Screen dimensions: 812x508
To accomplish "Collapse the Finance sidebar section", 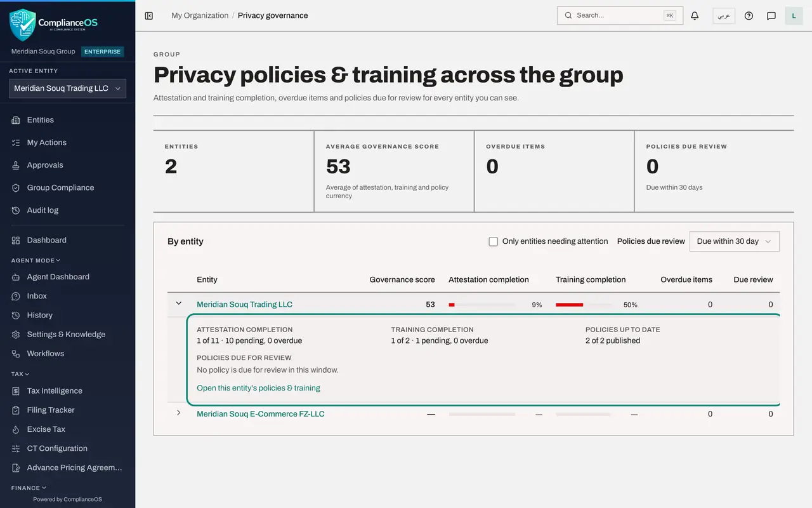I will click(x=29, y=488).
